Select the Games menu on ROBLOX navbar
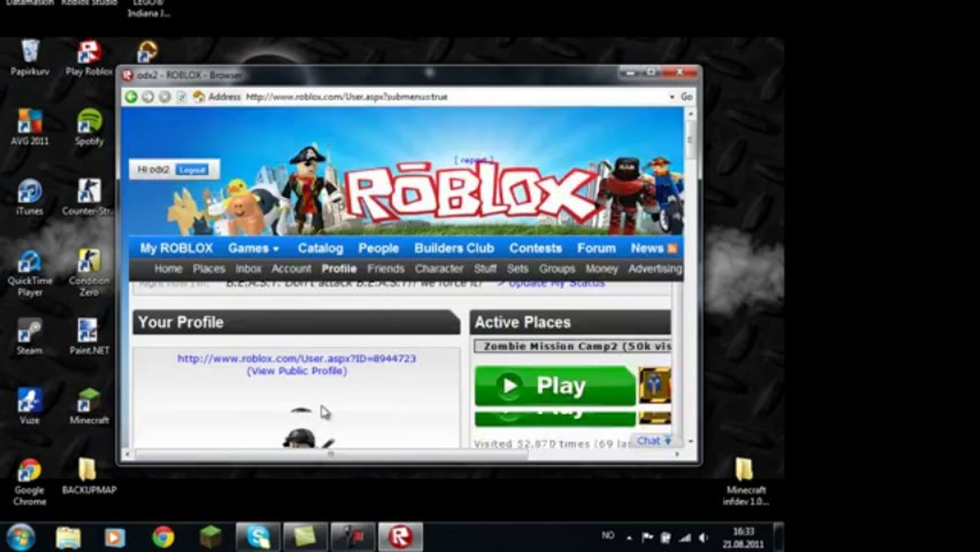This screenshot has width=980, height=552. tap(250, 248)
